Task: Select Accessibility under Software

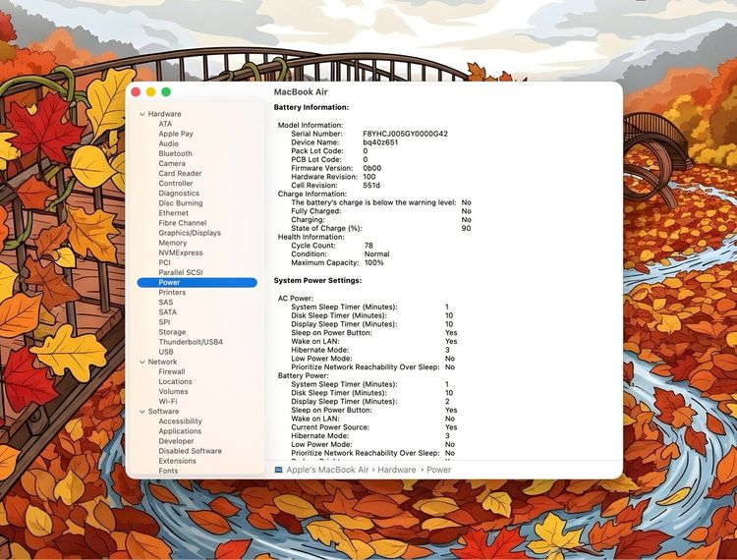Action: [x=180, y=420]
